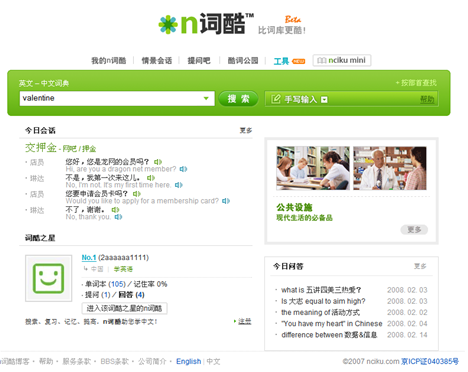Open the 工具 tools menu item
The height and width of the screenshot is (372, 468).
[281, 61]
